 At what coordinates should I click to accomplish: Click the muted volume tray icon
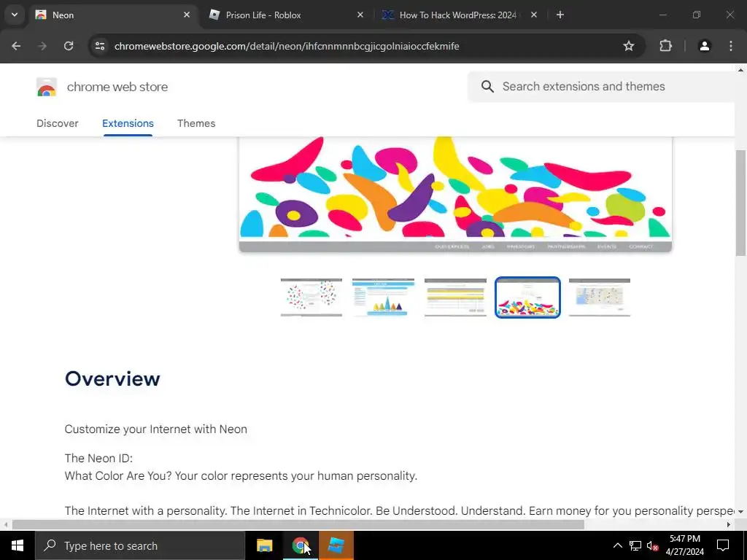[653, 545]
